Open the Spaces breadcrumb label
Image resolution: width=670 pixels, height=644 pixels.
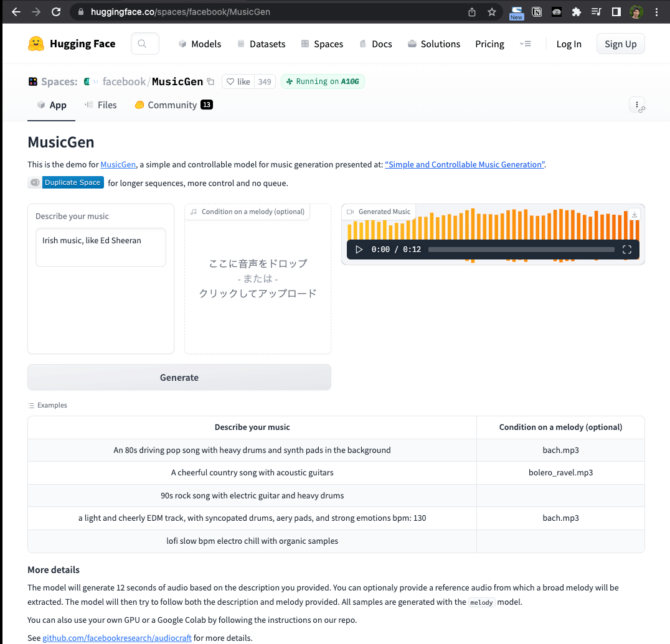coord(59,81)
